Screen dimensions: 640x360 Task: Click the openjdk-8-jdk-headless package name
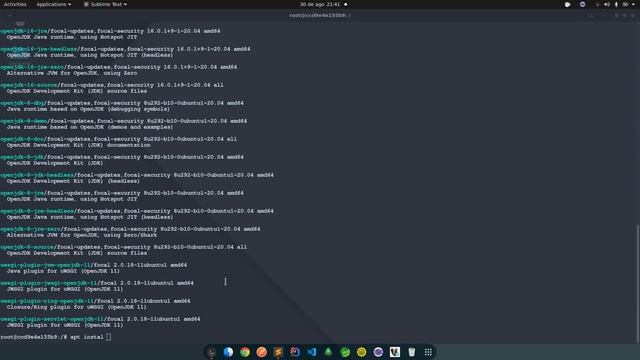click(x=37, y=175)
